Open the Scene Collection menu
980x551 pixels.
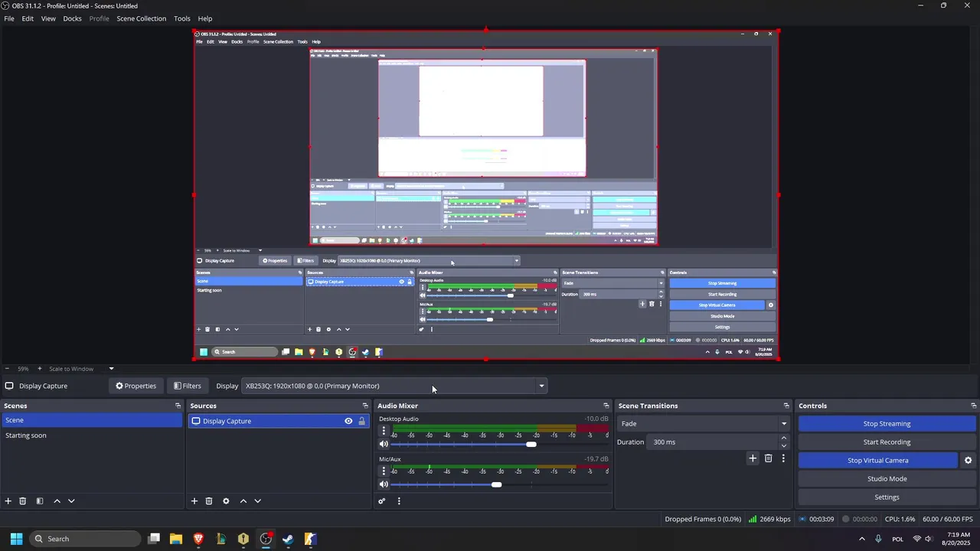pyautogui.click(x=141, y=18)
